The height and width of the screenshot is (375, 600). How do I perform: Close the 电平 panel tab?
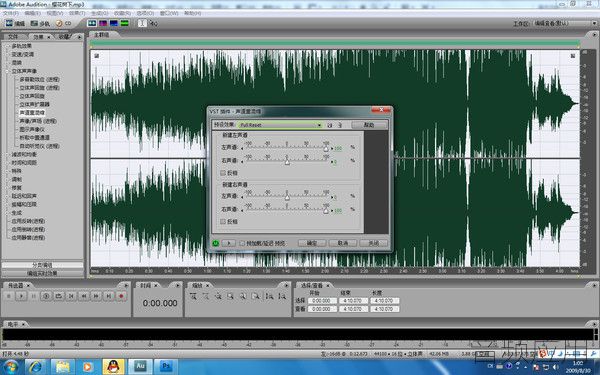(23, 324)
